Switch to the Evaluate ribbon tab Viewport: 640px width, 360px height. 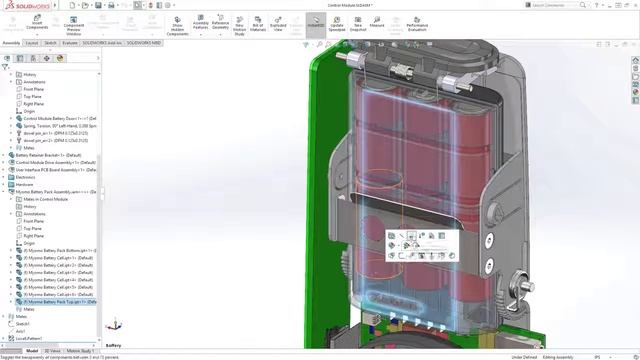70,43
